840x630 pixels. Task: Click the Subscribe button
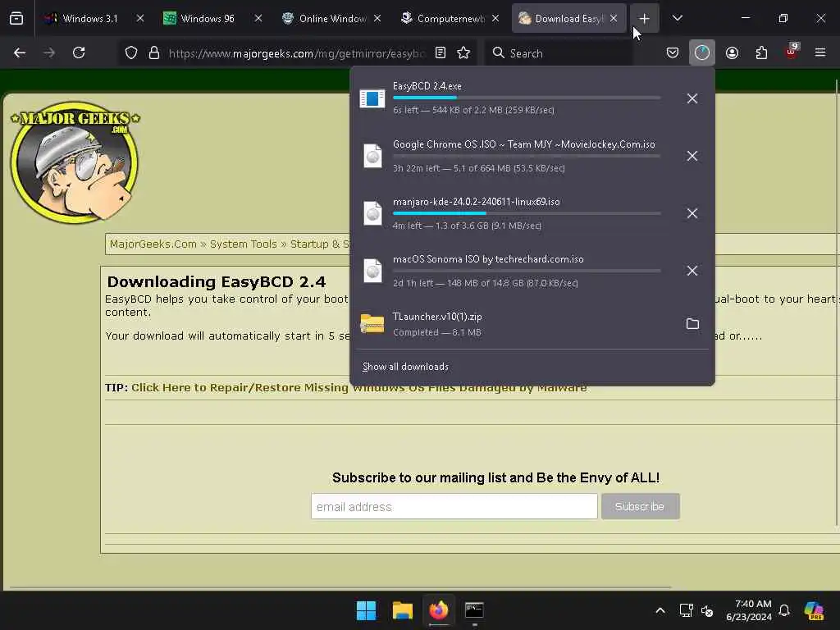(640, 506)
